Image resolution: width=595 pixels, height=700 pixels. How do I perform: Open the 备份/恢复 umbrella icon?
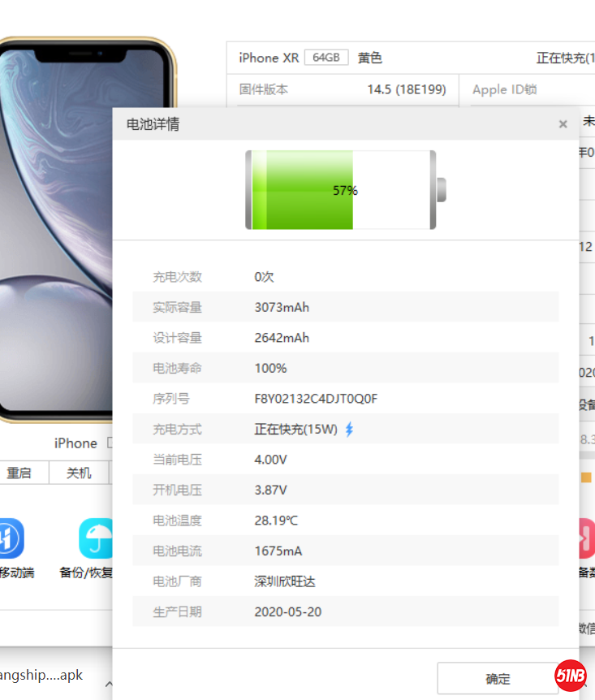point(96,539)
